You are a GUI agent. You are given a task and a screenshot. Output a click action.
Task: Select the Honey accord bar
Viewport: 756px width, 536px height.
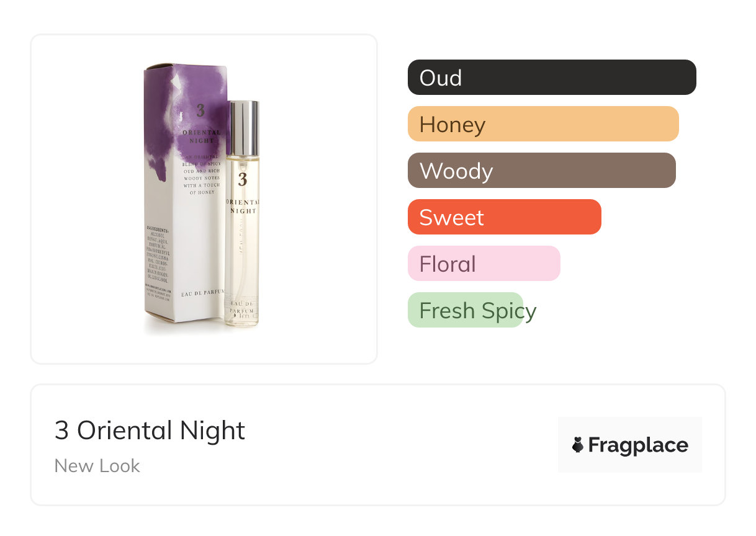pyautogui.click(x=542, y=124)
